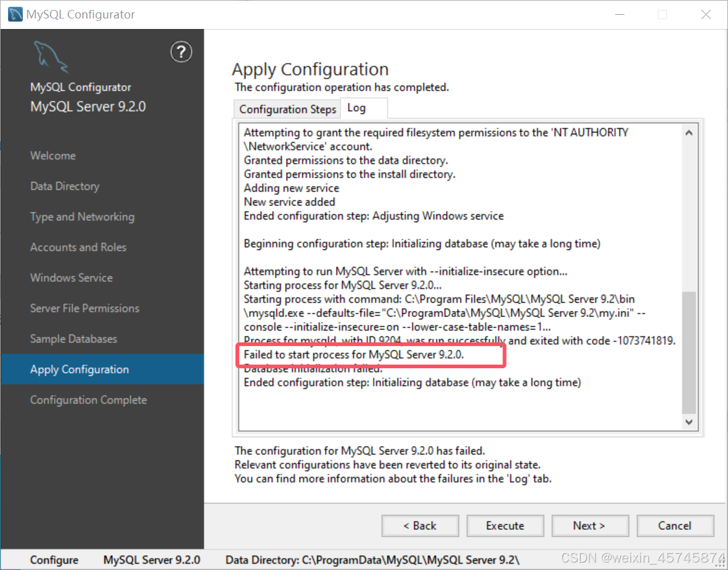Click the Back button

420,526
